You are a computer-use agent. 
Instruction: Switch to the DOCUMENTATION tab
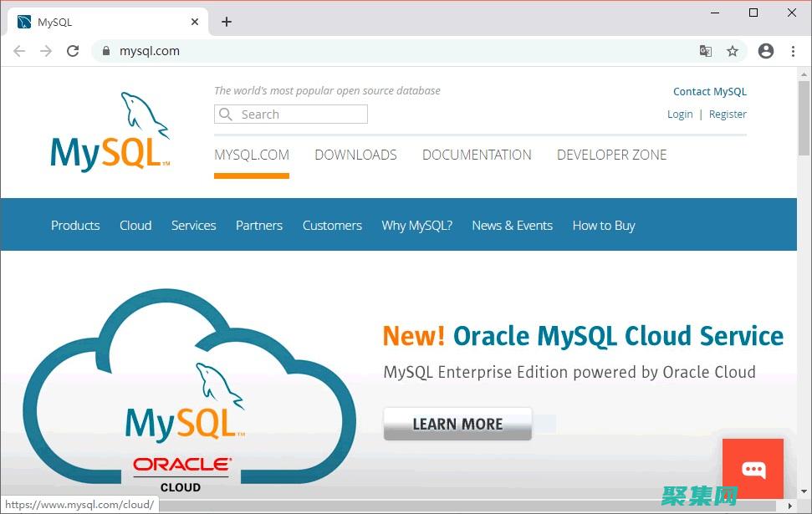point(477,155)
